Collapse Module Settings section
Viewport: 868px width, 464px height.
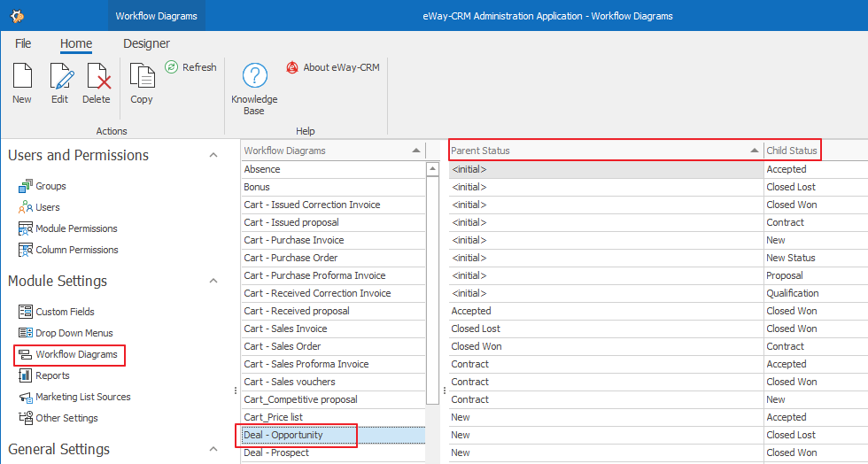coord(213,281)
